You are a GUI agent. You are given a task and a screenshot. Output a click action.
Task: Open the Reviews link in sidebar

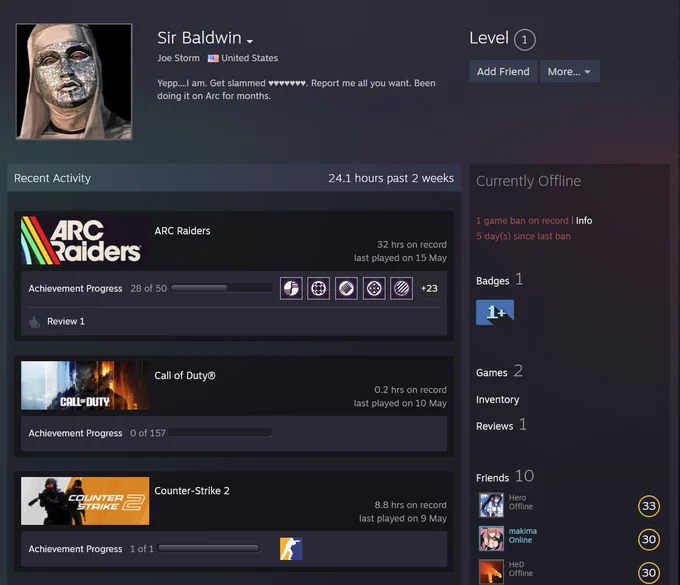click(x=494, y=426)
